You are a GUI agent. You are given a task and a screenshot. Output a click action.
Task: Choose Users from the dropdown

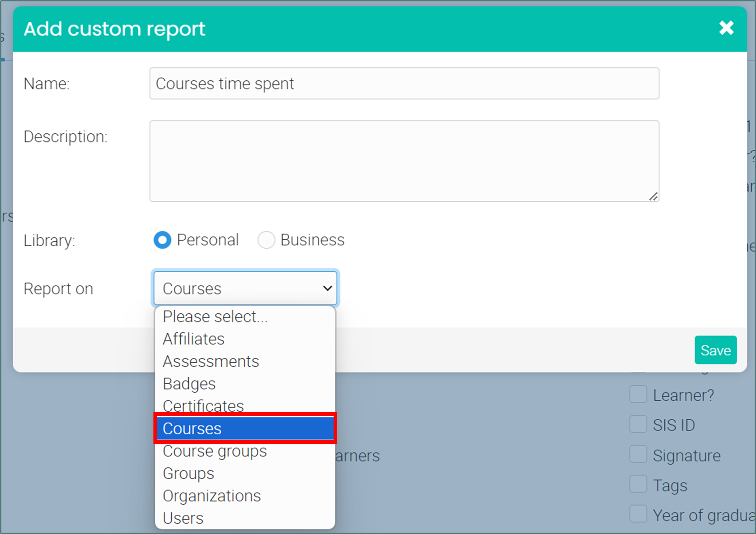click(183, 518)
